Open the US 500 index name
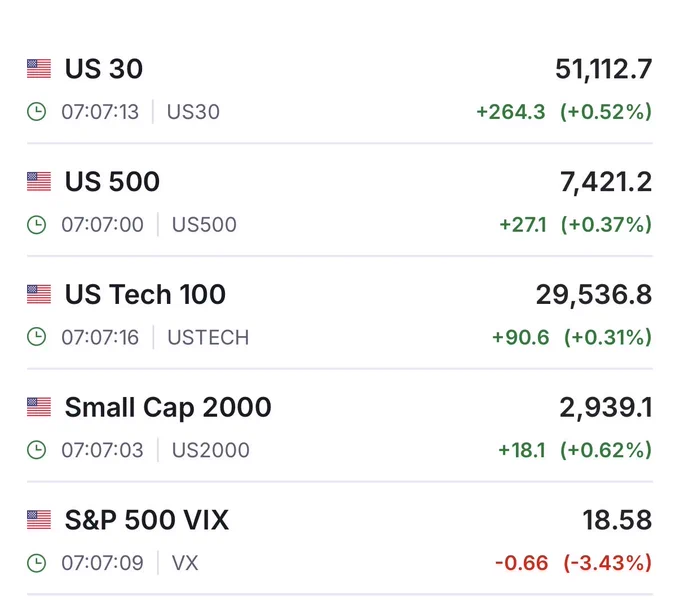The image size is (680, 609). [112, 181]
